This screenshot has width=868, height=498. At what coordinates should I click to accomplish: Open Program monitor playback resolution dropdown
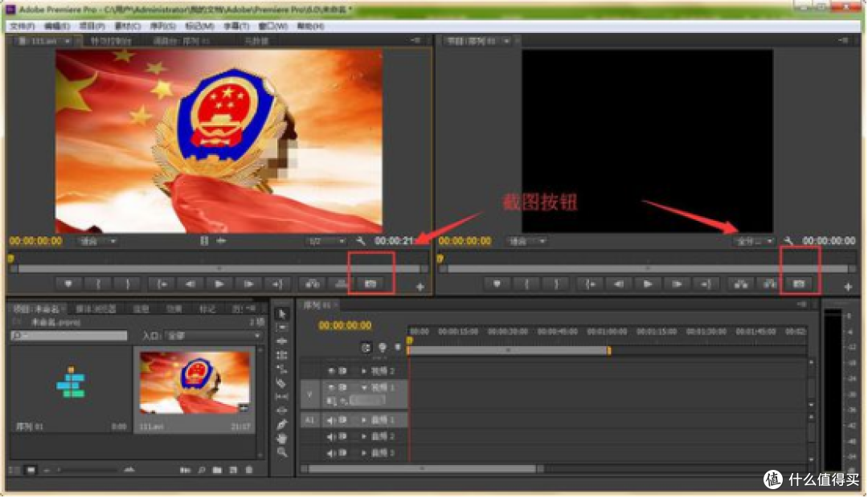tap(753, 241)
